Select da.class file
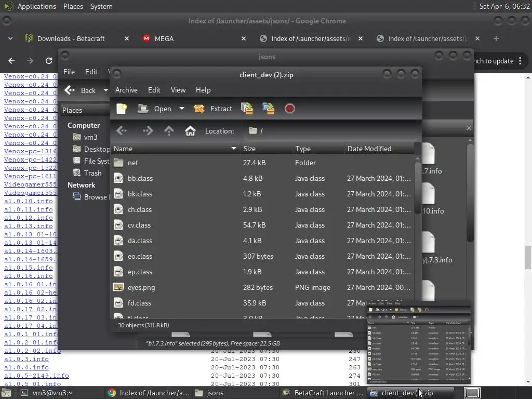 pyautogui.click(x=263, y=241)
